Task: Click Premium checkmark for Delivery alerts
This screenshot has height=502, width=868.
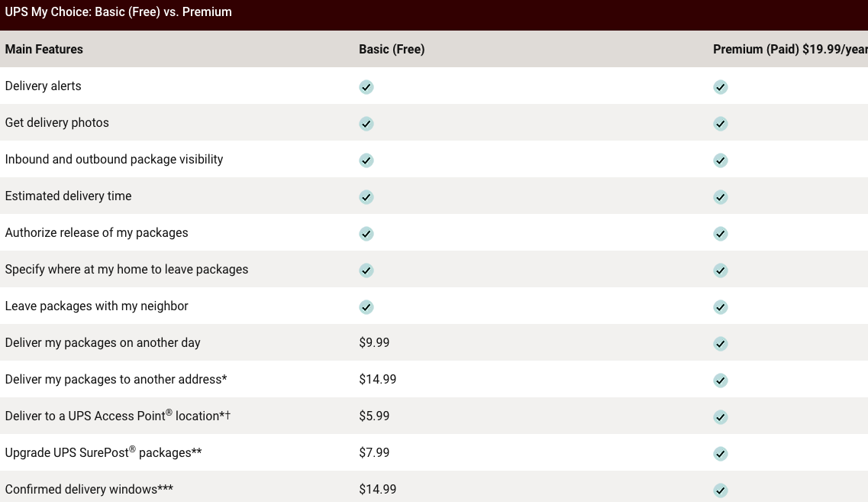Action: (x=721, y=87)
